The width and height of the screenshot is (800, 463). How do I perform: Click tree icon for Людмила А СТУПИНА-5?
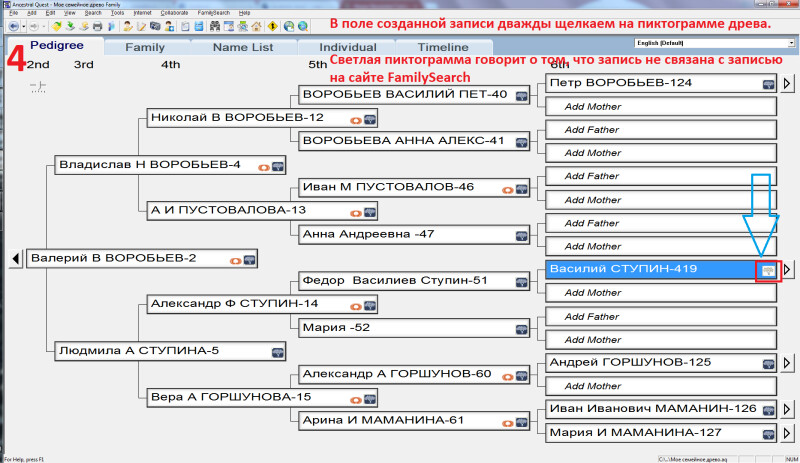278,353
